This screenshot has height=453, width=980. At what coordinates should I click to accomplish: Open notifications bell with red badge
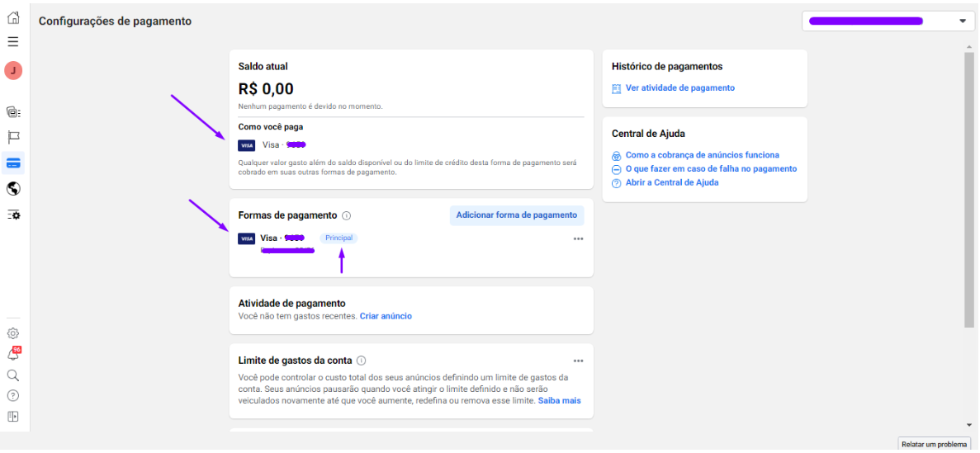13,354
